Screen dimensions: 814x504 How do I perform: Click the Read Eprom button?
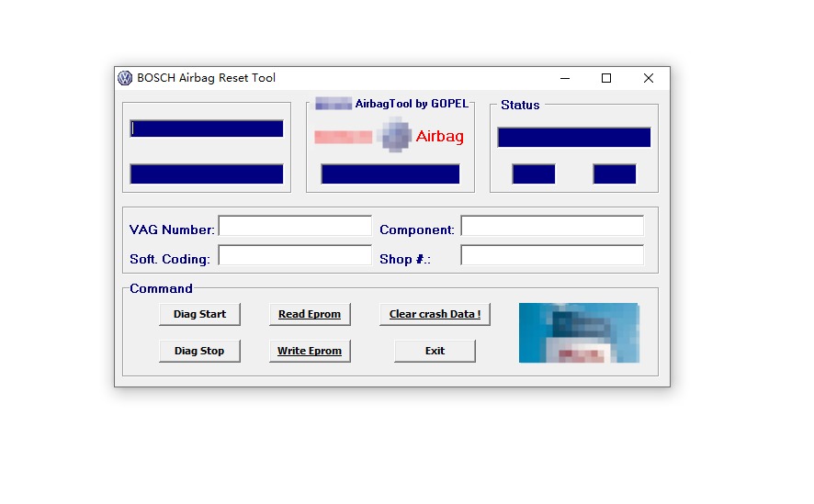(x=310, y=314)
